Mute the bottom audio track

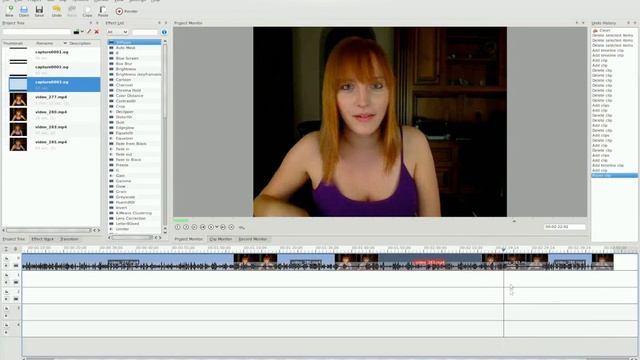pyautogui.click(x=6, y=332)
